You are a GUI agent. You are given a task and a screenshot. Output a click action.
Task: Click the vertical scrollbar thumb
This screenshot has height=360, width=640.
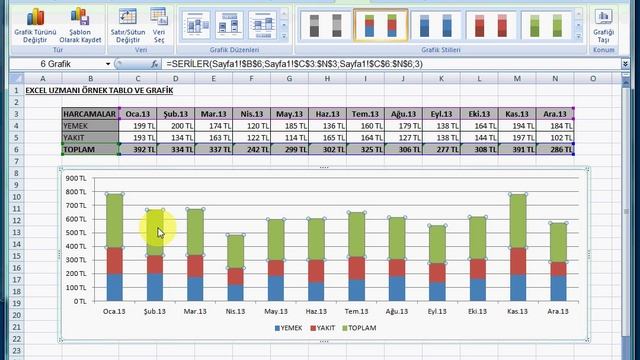(x=626, y=211)
